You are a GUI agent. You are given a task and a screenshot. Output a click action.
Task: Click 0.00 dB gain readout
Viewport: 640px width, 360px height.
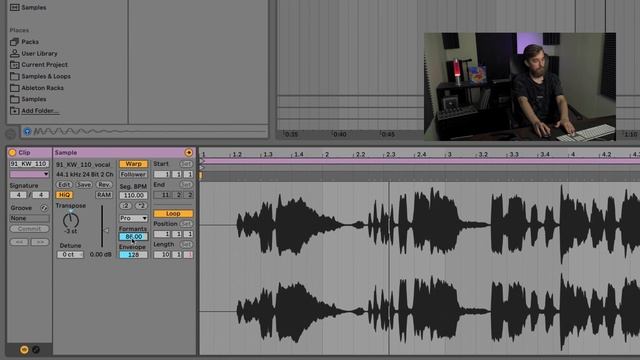coord(101,254)
